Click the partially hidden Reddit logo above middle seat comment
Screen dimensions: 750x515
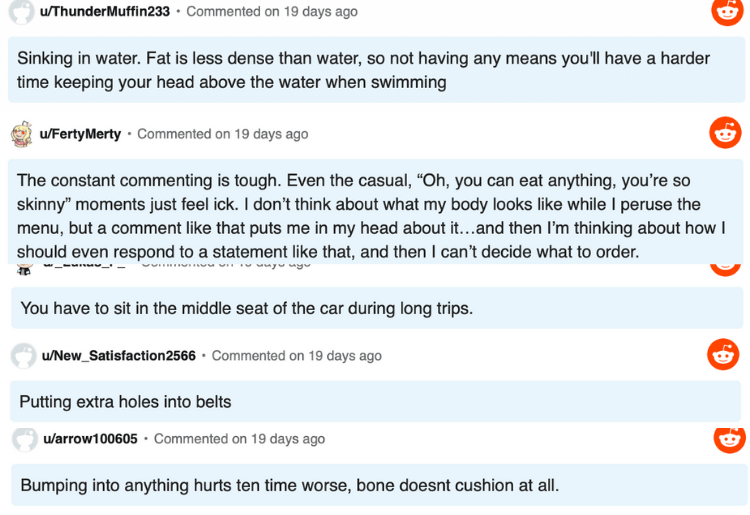(x=725, y=270)
